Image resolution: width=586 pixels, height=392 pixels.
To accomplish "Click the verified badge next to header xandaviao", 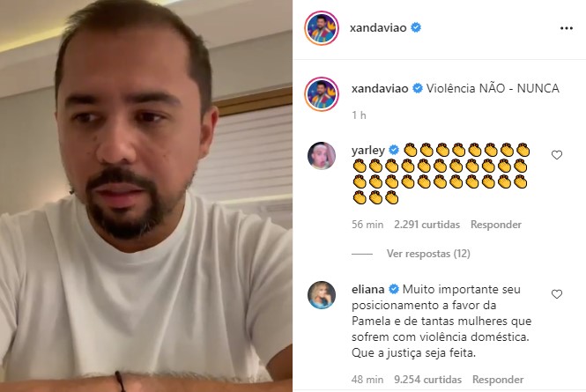I will [x=416, y=27].
